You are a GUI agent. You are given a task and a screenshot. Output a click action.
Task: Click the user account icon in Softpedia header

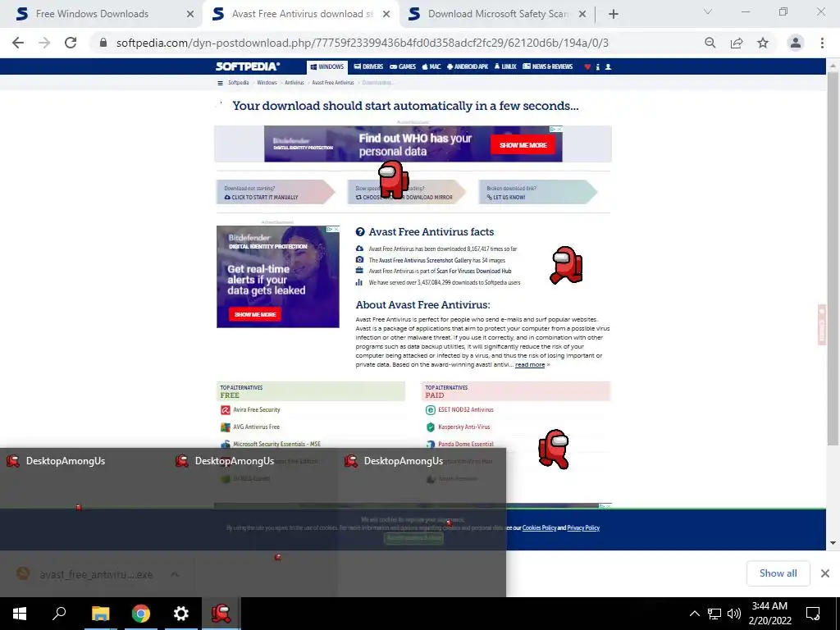click(608, 67)
